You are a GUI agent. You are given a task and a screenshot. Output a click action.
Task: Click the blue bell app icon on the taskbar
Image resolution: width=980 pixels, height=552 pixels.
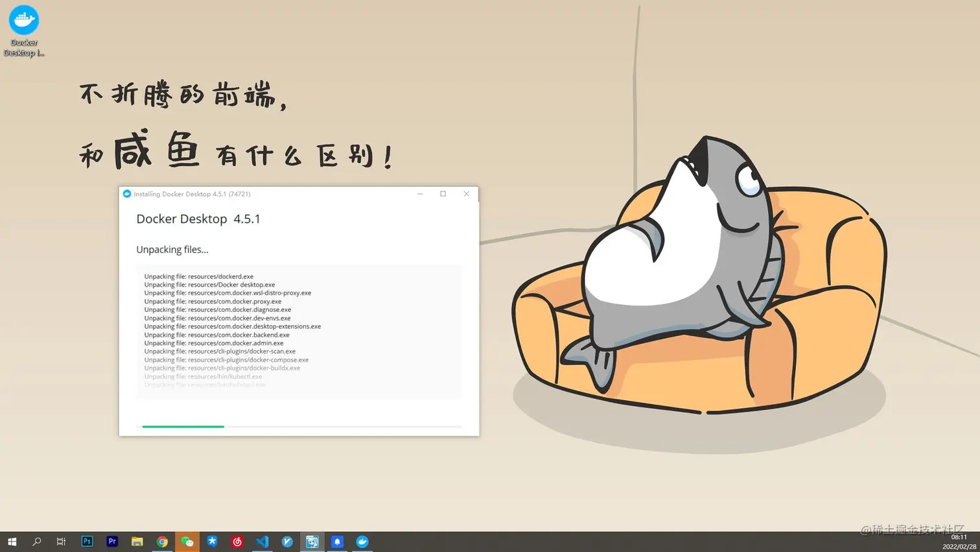(337, 542)
